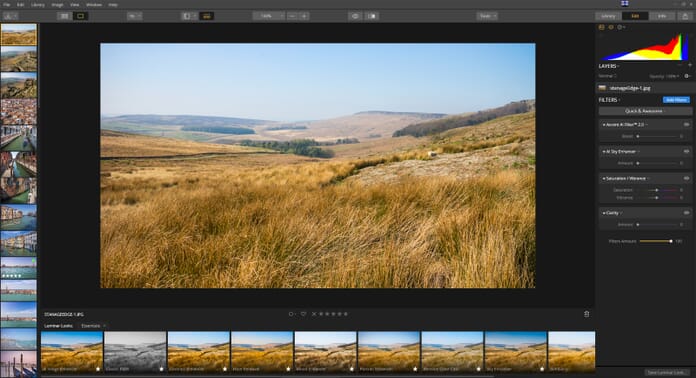Viewport: 696px width, 378px height.
Task: Favorite the Classic B&W look star
Action: point(162,369)
